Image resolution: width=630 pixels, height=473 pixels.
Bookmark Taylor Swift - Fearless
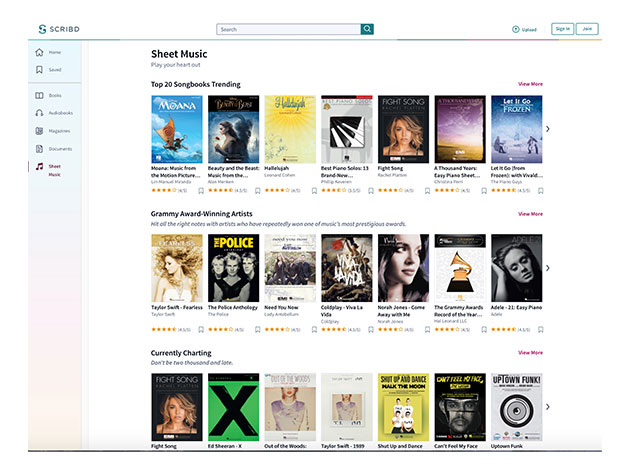click(x=201, y=330)
